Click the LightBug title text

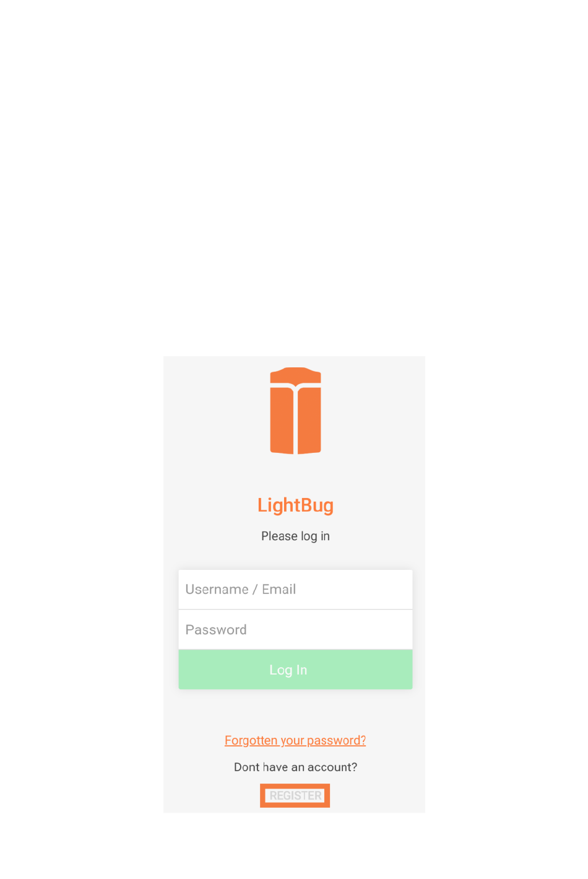coord(295,505)
